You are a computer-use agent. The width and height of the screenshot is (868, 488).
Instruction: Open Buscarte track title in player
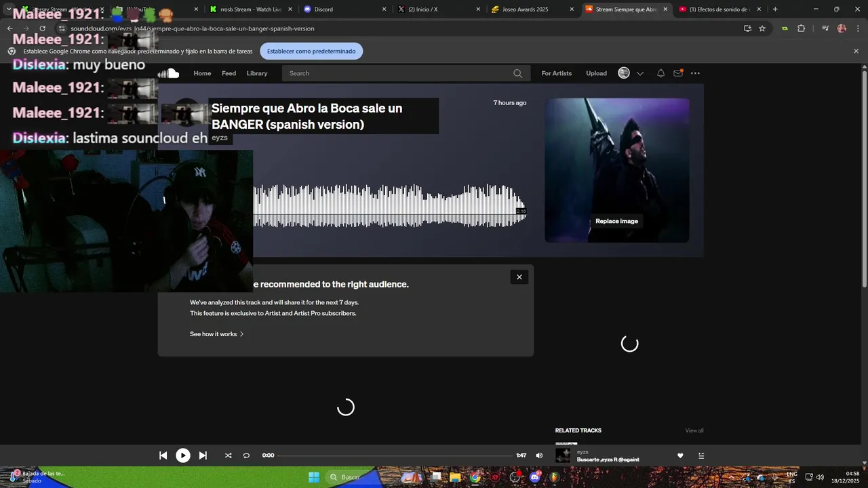pyautogui.click(x=608, y=460)
